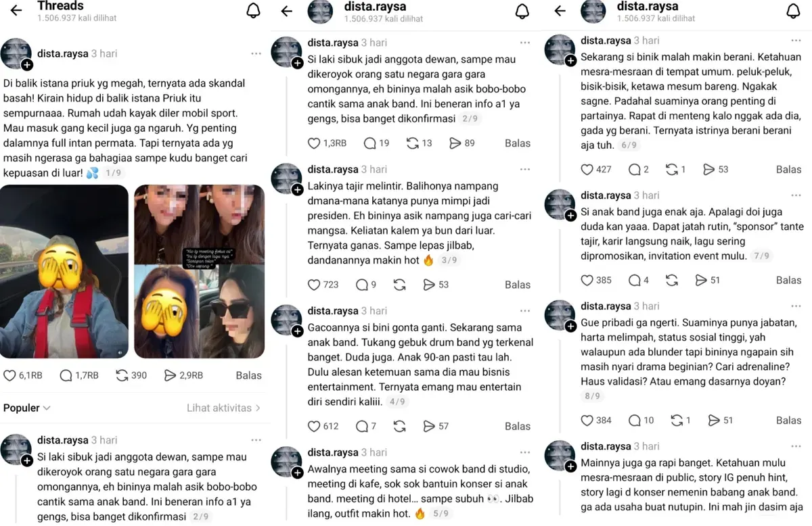
Task: Repost the thread with 390 reposts
Action: [x=122, y=375]
